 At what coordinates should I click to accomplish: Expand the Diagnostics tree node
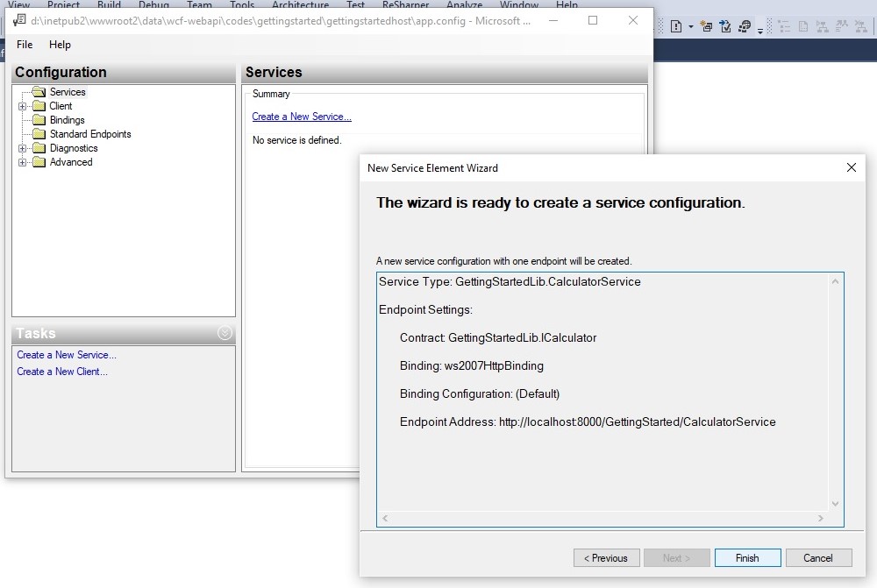tap(23, 148)
